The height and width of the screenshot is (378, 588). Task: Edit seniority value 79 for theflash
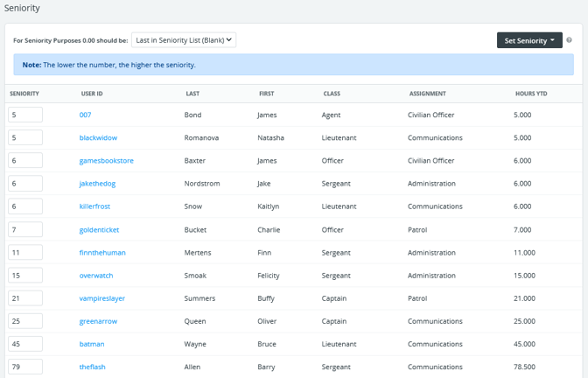(x=25, y=367)
